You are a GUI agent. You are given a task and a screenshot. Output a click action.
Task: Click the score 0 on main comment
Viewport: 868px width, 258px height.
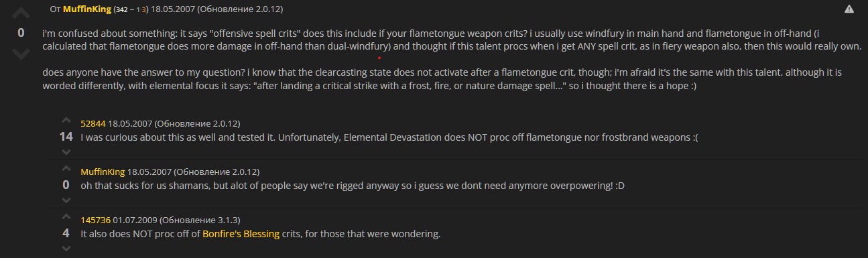click(21, 33)
